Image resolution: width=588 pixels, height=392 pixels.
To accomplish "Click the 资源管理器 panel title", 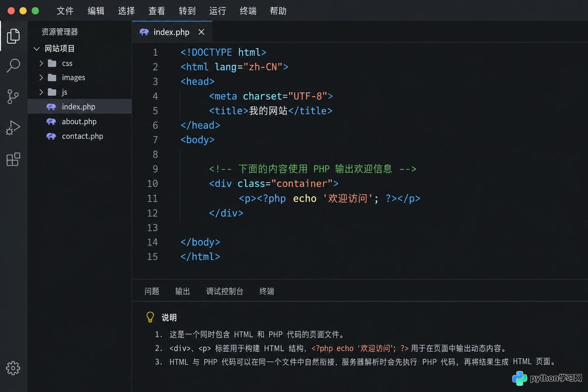I will click(x=60, y=32).
